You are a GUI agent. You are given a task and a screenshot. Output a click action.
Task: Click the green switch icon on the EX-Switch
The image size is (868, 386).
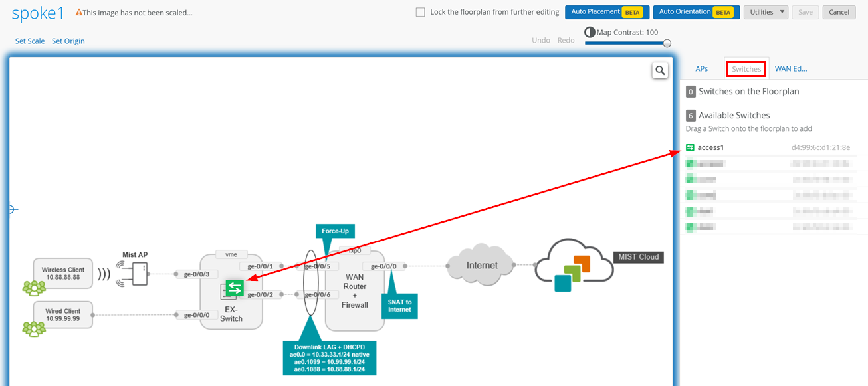point(235,288)
